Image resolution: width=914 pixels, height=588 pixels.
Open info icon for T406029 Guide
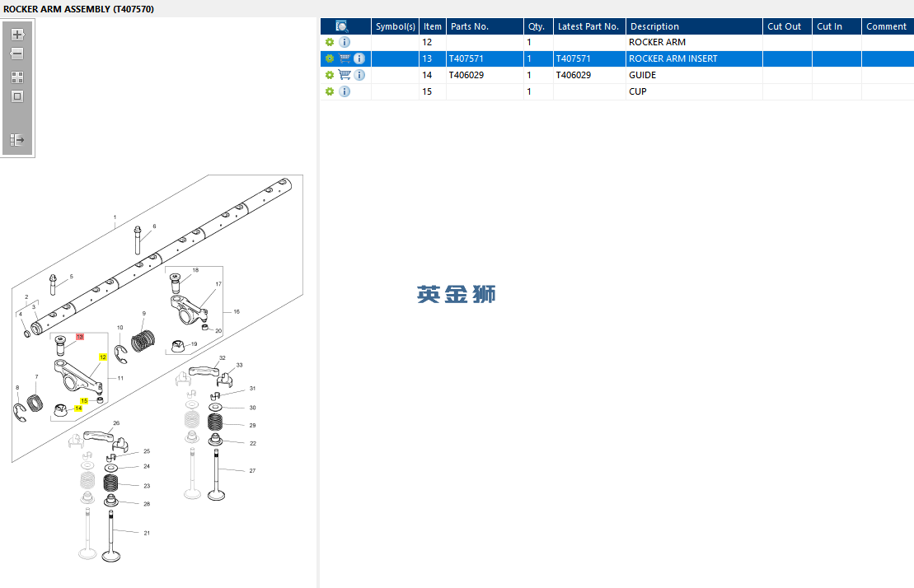(x=359, y=75)
